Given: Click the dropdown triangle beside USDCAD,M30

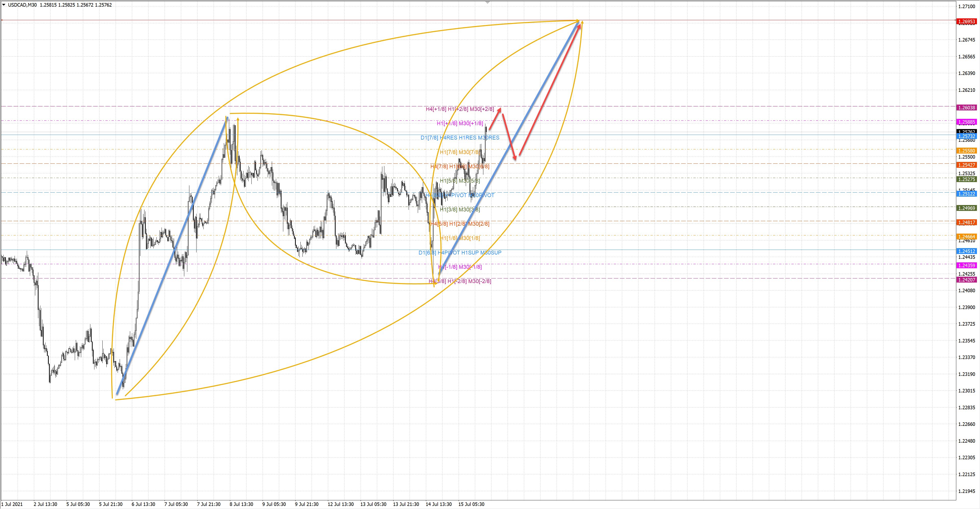Looking at the screenshot, I should (x=4, y=5).
